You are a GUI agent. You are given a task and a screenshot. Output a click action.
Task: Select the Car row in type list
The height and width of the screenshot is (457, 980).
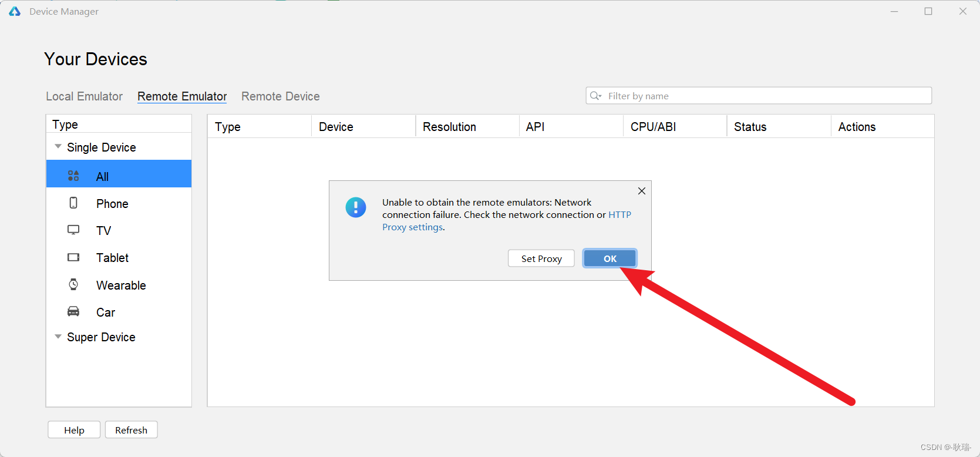tap(119, 312)
